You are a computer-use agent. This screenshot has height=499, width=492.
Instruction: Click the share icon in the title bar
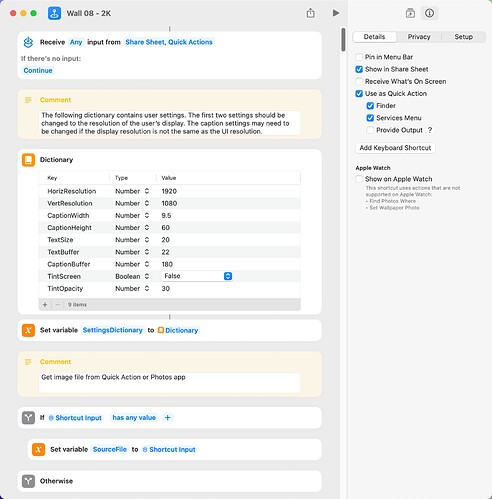[310, 13]
